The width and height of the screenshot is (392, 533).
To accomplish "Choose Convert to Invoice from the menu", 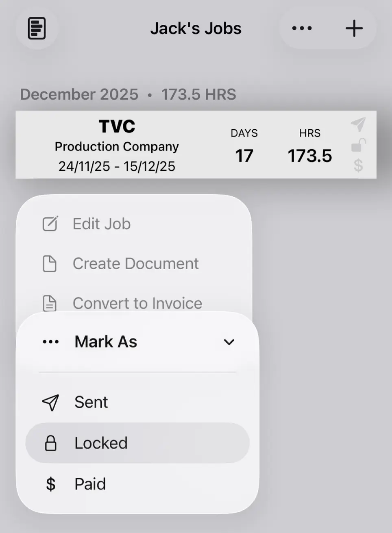I will coord(137,303).
